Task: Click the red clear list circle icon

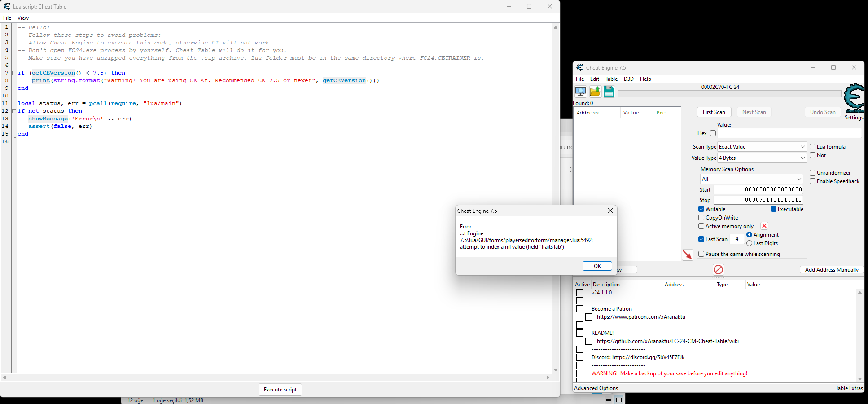Action: pos(718,269)
